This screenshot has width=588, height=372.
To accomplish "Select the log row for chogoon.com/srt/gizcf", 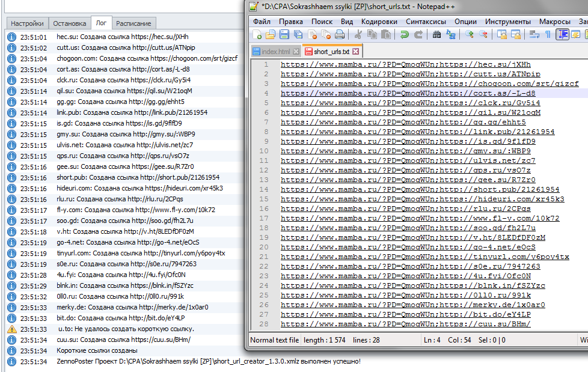I will click(x=125, y=58).
